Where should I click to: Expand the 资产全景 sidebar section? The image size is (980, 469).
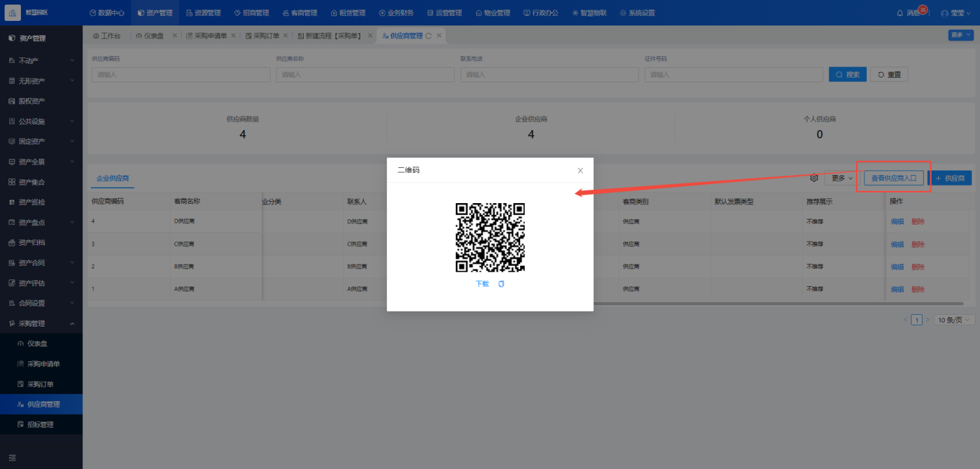(x=41, y=162)
